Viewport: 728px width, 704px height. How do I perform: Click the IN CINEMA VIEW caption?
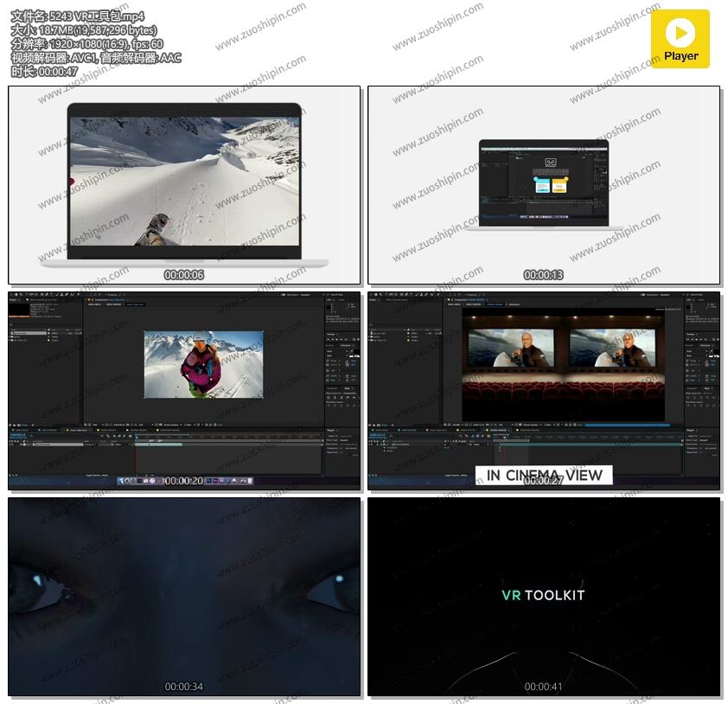(544, 475)
